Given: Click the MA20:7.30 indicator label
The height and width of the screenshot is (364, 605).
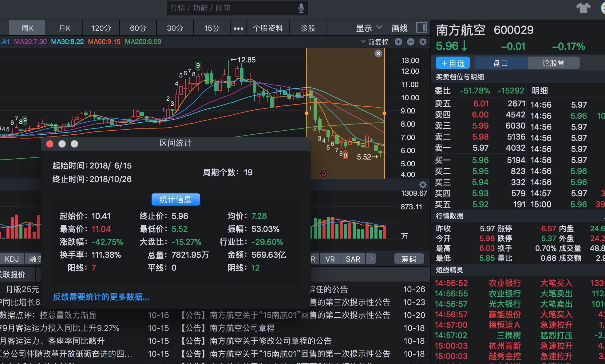Looking at the screenshot, I should click(x=30, y=42).
